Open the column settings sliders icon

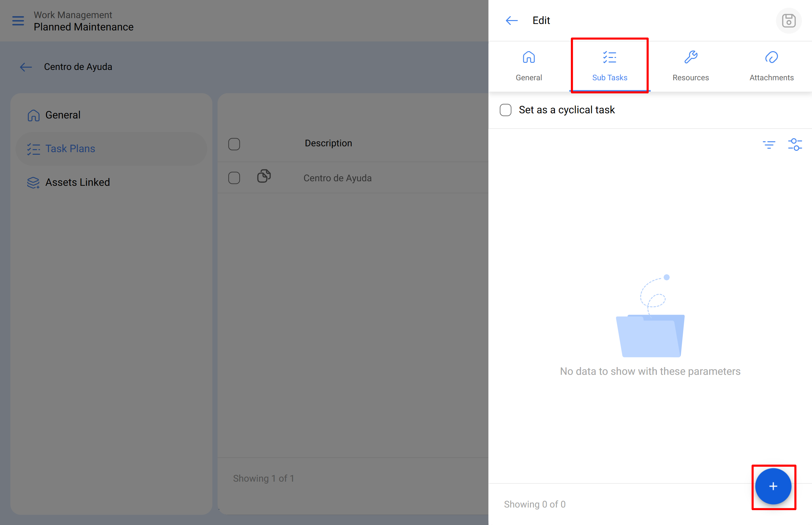(x=795, y=145)
